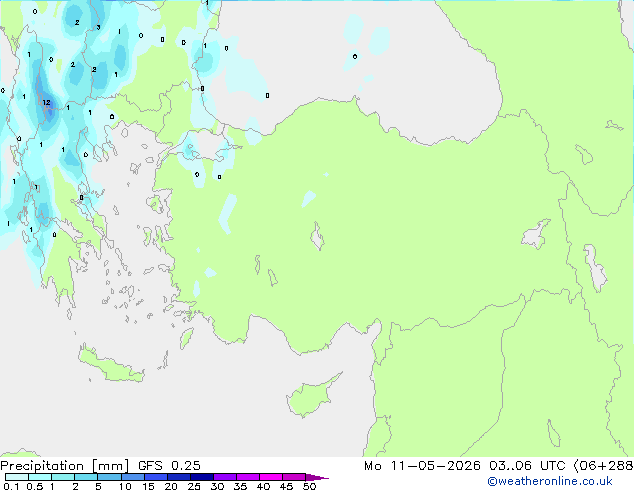Select the 35 mm legend color swatch
Screen dimensions: 634x490
pos(247,477)
